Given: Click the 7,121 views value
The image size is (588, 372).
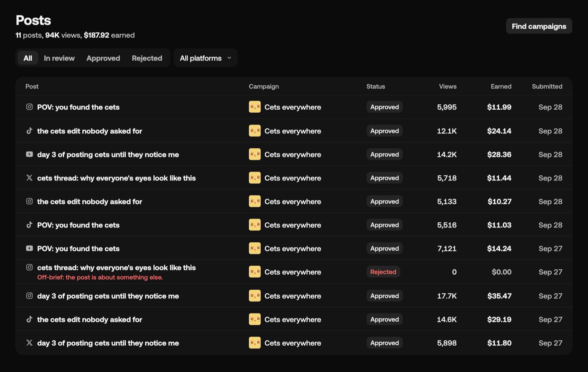Looking at the screenshot, I should tap(447, 249).
